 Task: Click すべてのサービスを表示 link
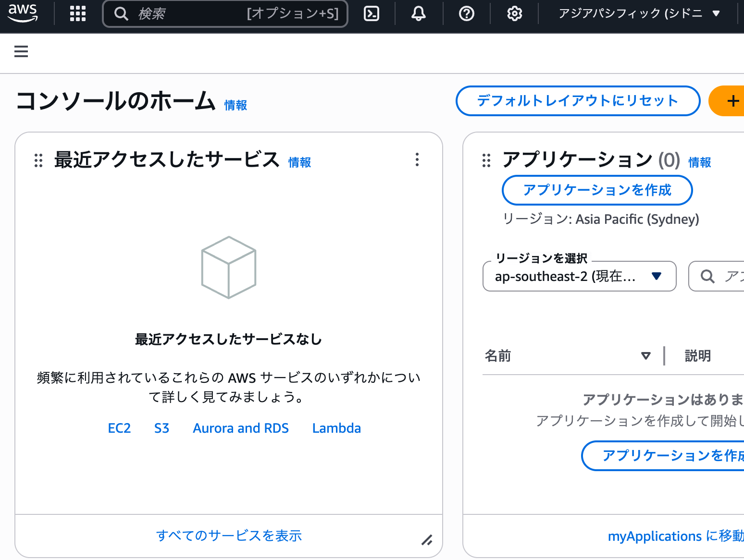coord(229,536)
